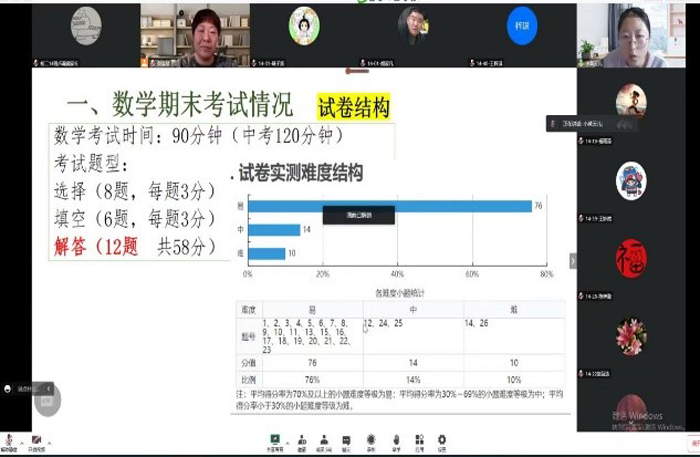Screen dimensions: 700x457
Task: Collapse the floating speaker label arrow
Action: click(x=48, y=389)
